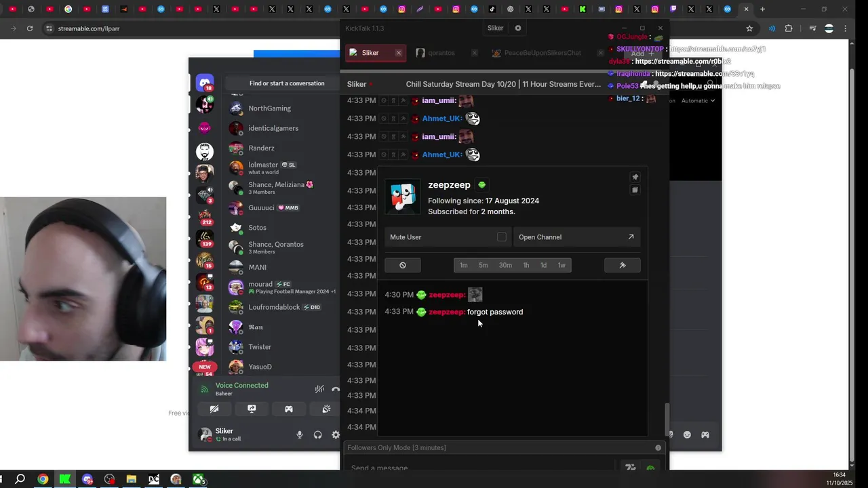Click Windows taskbar search icon
Image resolution: width=868 pixels, height=488 pixels.
[x=20, y=479]
